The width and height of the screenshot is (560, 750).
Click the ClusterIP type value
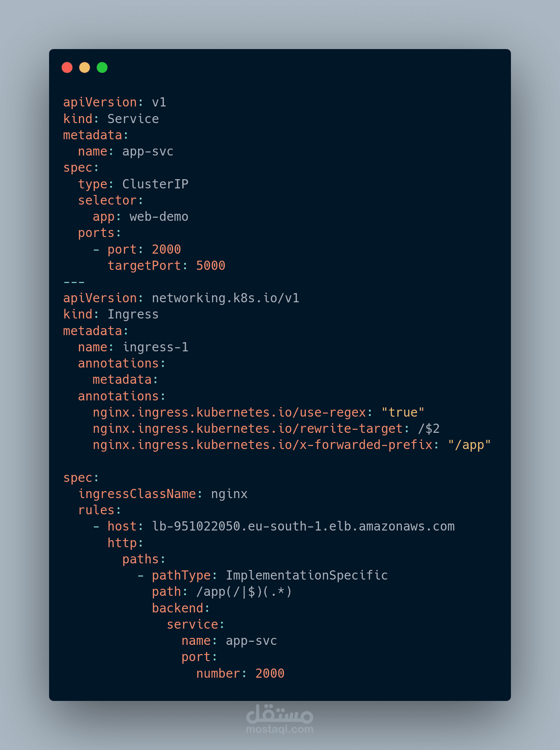tap(155, 184)
